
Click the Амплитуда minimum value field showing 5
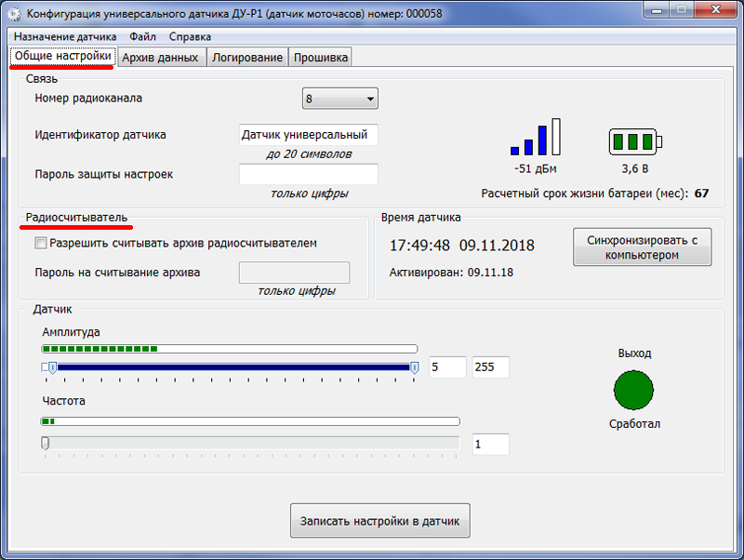tap(447, 367)
